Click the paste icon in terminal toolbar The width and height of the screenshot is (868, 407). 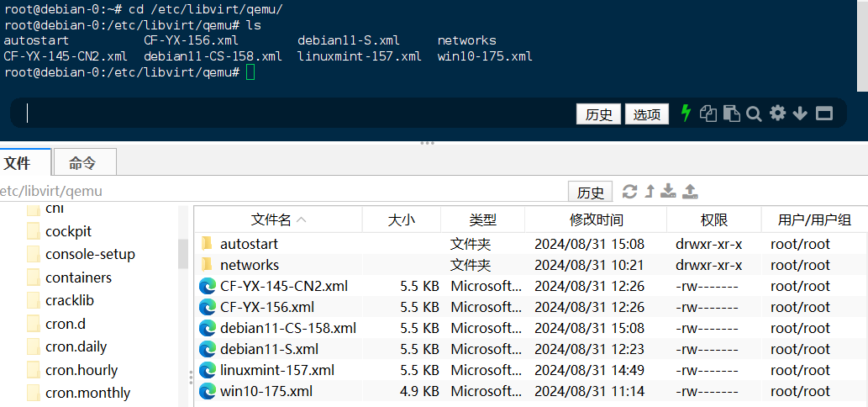731,114
